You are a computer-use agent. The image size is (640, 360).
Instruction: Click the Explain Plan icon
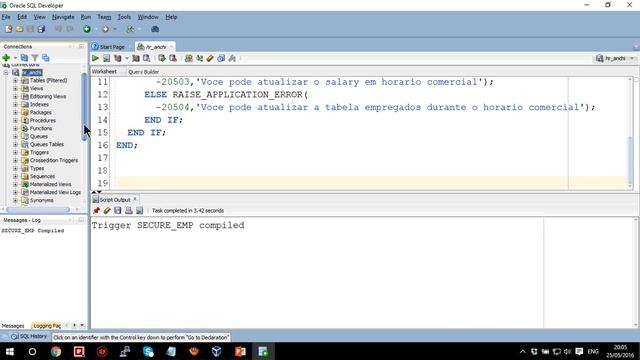coord(118,58)
